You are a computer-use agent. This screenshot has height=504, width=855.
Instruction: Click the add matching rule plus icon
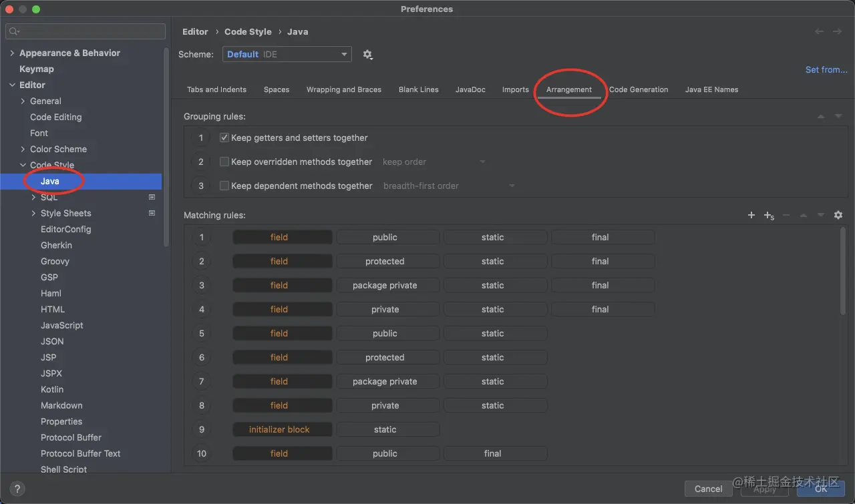[x=751, y=215]
